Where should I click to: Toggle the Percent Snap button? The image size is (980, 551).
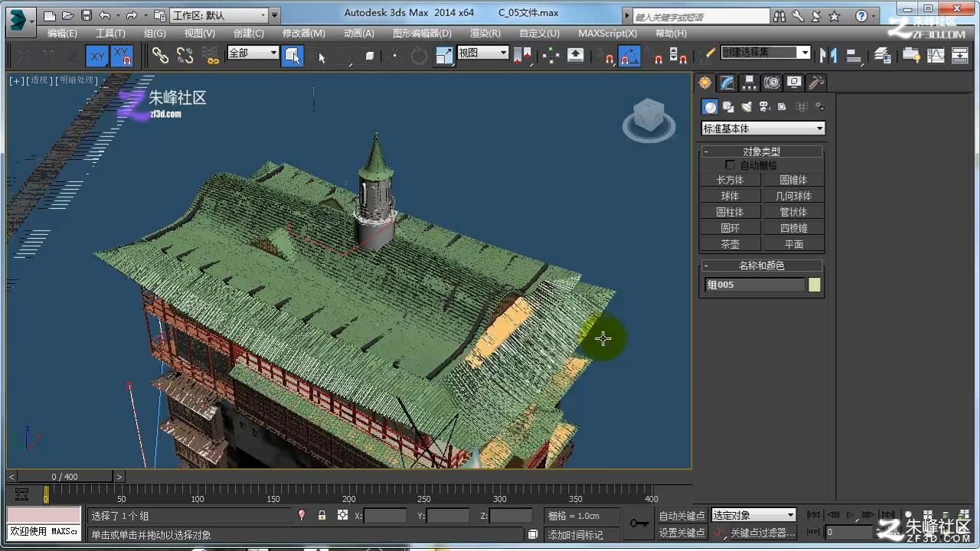point(654,55)
